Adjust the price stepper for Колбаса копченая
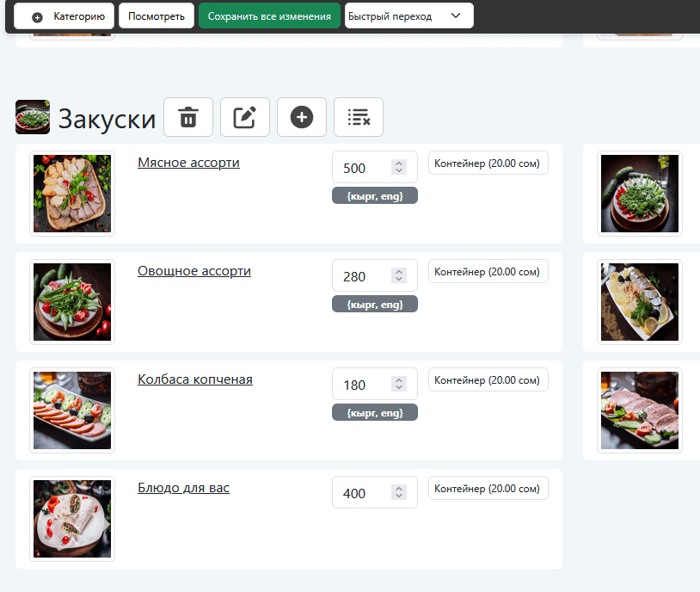 click(398, 385)
